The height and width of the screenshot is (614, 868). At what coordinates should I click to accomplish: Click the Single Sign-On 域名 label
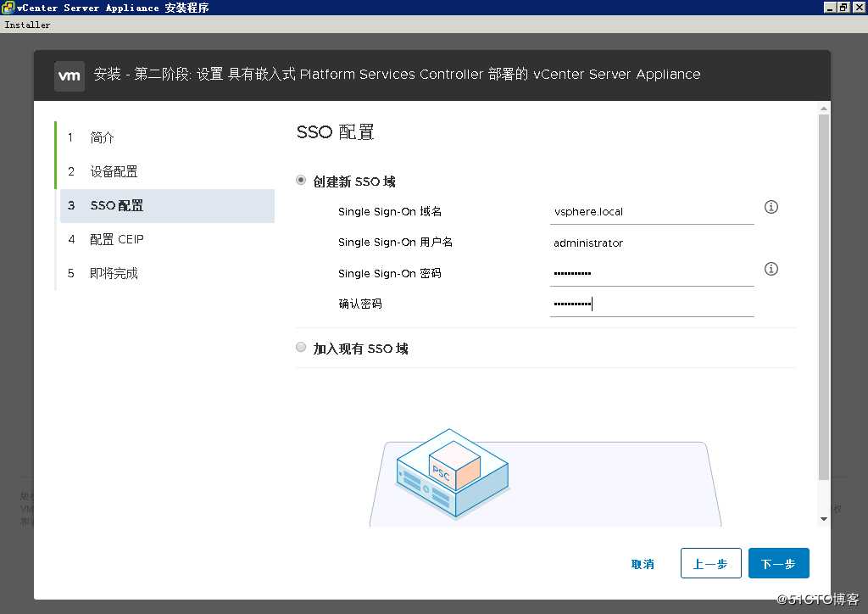click(x=390, y=211)
